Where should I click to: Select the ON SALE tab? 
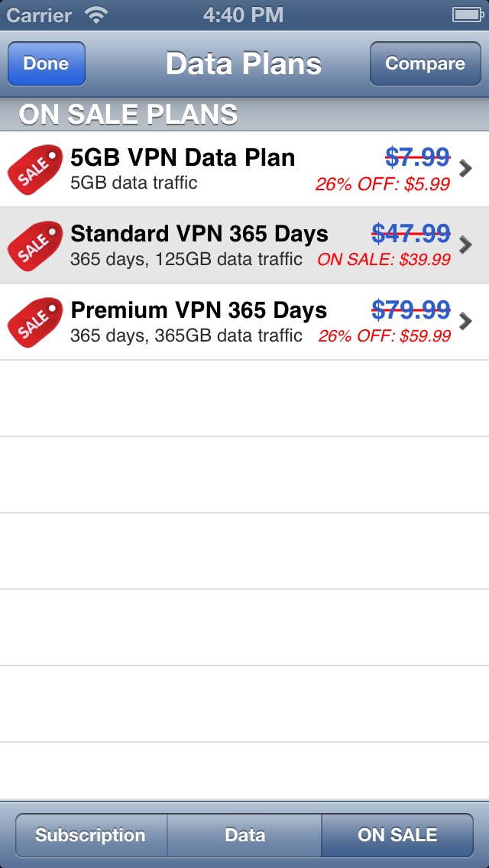[x=397, y=835]
